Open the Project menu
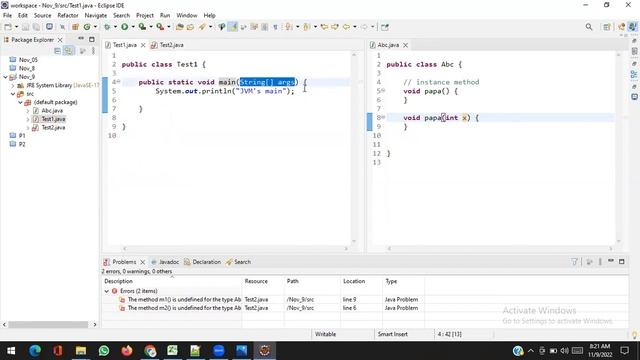 tap(144, 15)
